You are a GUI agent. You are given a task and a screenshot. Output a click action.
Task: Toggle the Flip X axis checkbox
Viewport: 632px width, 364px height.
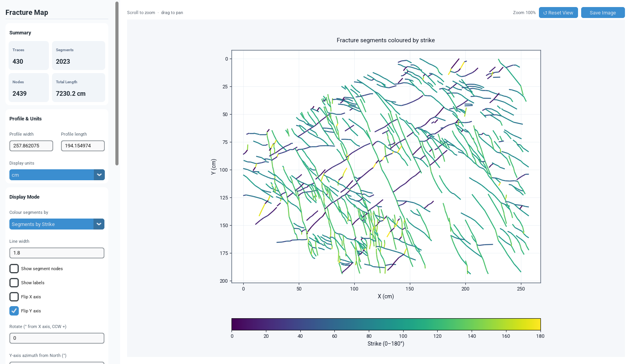[x=14, y=297]
